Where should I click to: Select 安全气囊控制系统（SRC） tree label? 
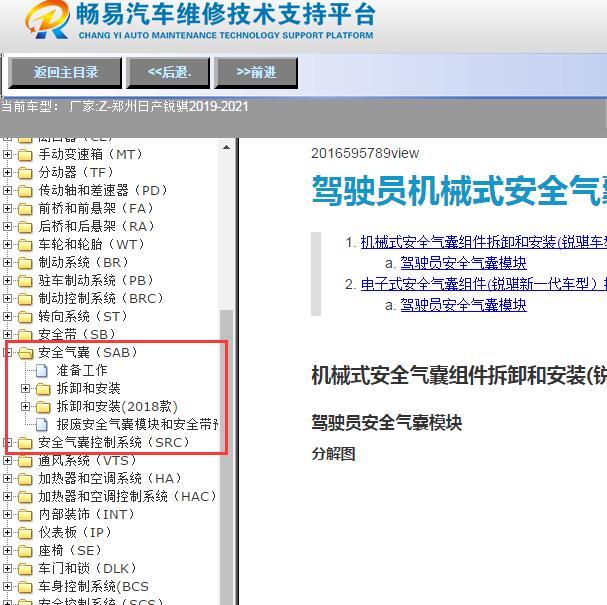113,442
